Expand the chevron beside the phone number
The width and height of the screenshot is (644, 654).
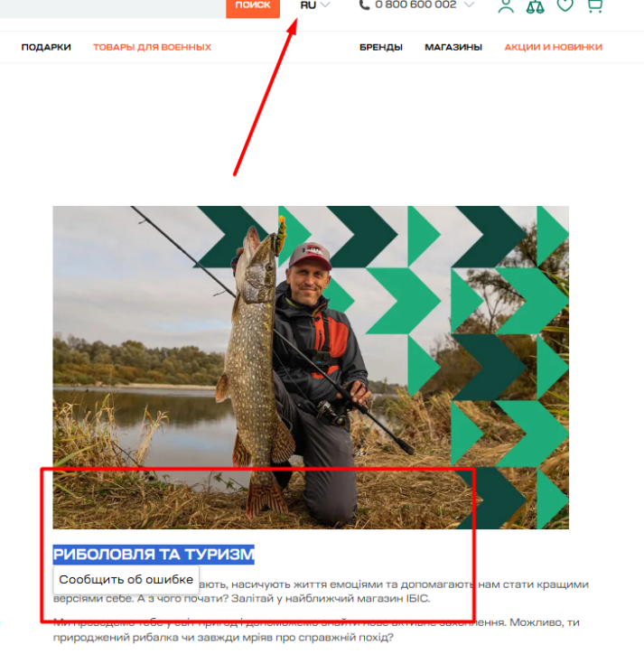click(x=470, y=5)
